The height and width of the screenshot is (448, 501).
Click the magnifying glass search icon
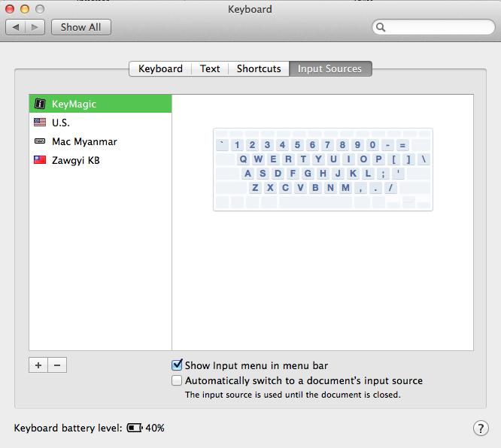click(381, 28)
